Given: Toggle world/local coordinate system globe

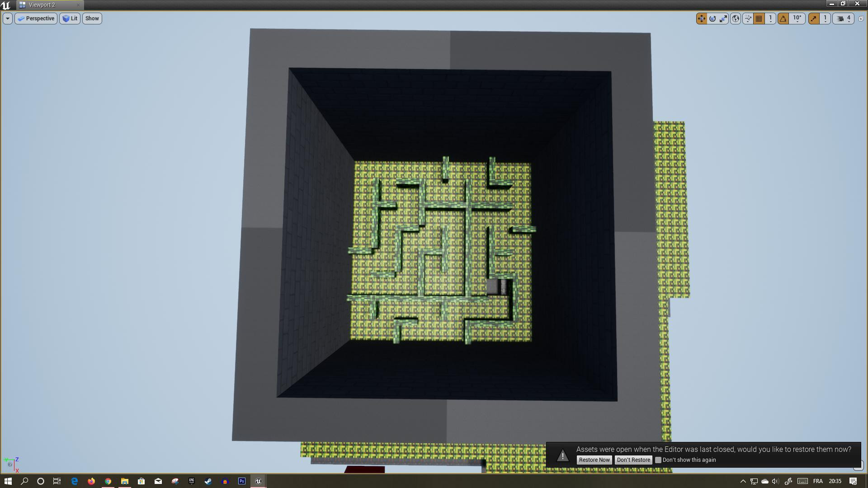Looking at the screenshot, I should 736,19.
